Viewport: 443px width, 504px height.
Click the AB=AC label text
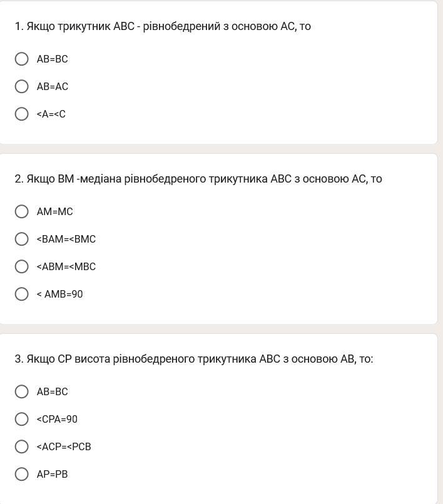(53, 86)
